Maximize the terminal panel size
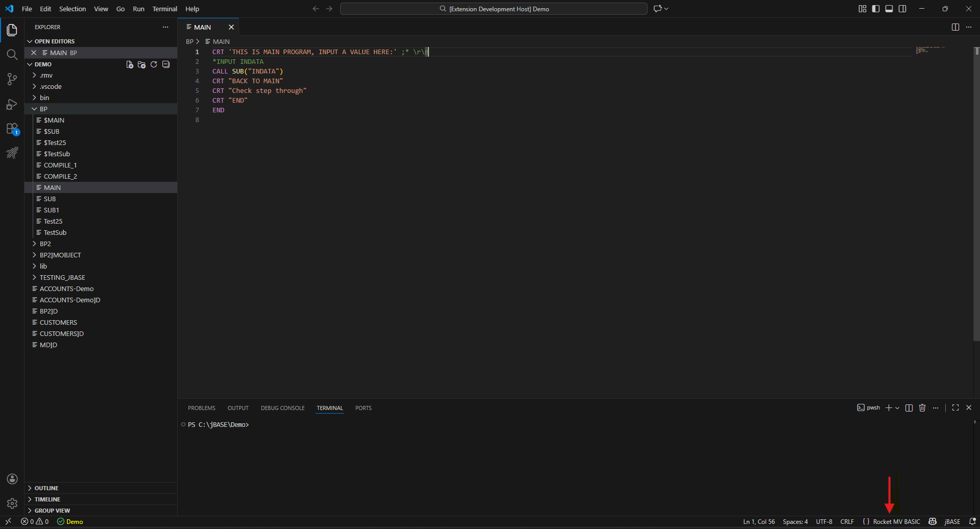This screenshot has height=529, width=980. (x=955, y=408)
